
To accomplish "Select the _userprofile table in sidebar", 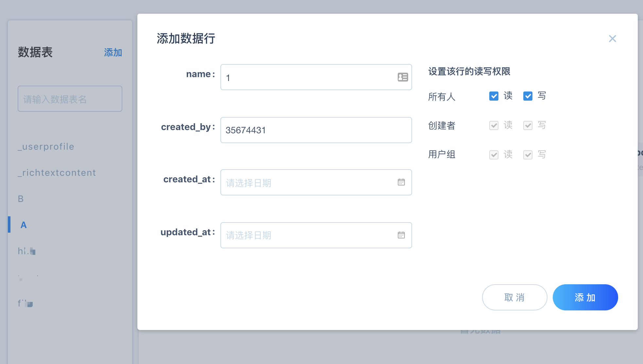I will point(46,146).
